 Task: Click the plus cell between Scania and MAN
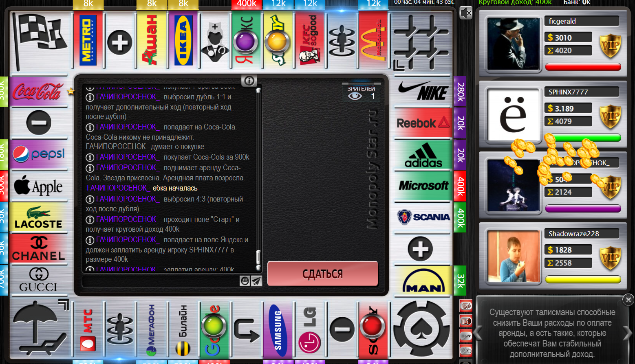(420, 249)
